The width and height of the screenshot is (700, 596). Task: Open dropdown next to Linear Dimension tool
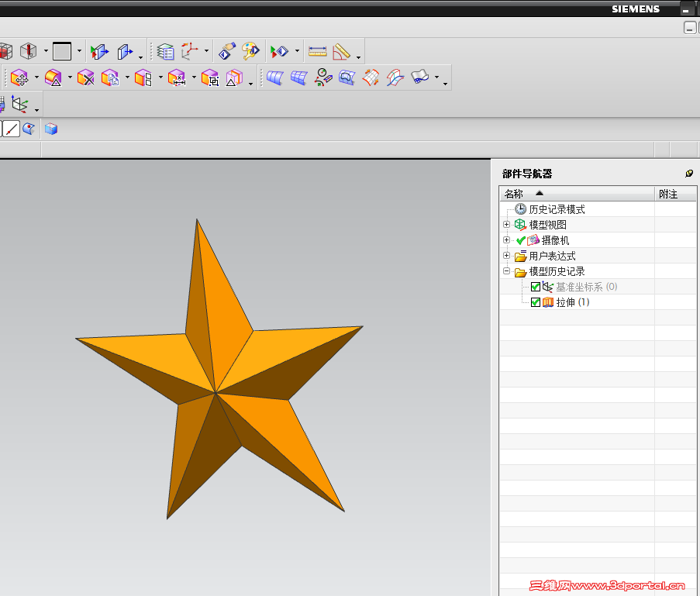click(194, 78)
